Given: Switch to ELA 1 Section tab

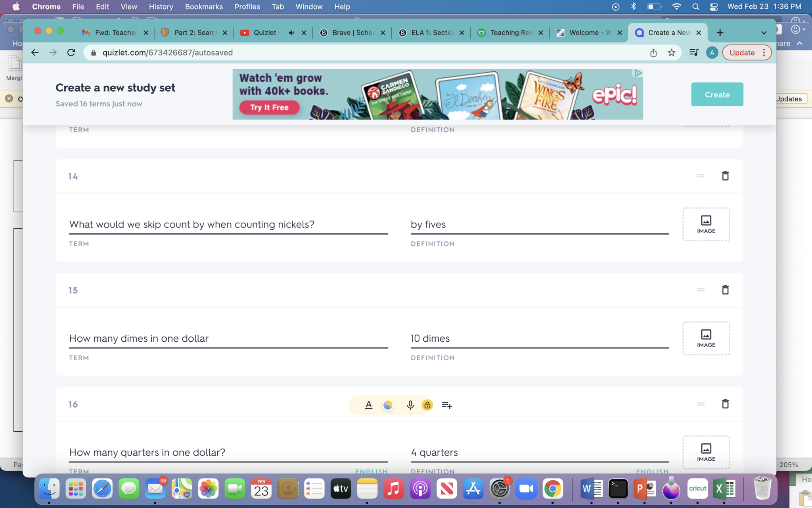Looking at the screenshot, I should pyautogui.click(x=431, y=33).
